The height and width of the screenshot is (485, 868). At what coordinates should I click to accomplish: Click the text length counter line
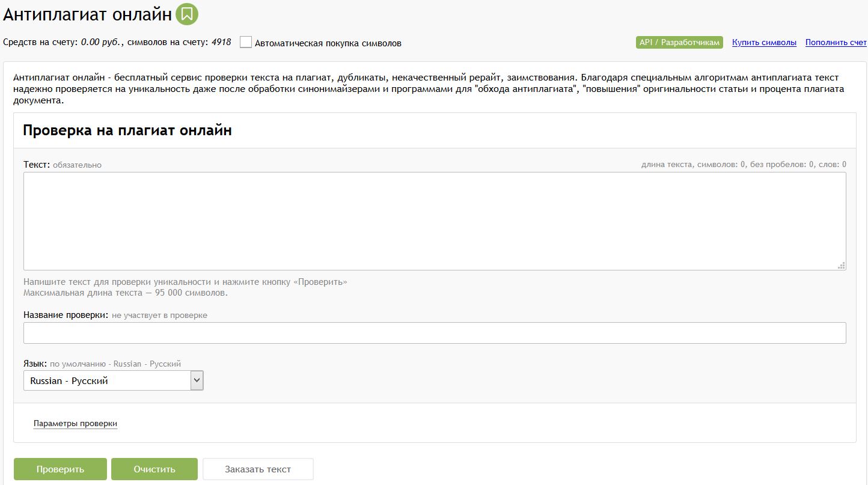click(x=744, y=165)
